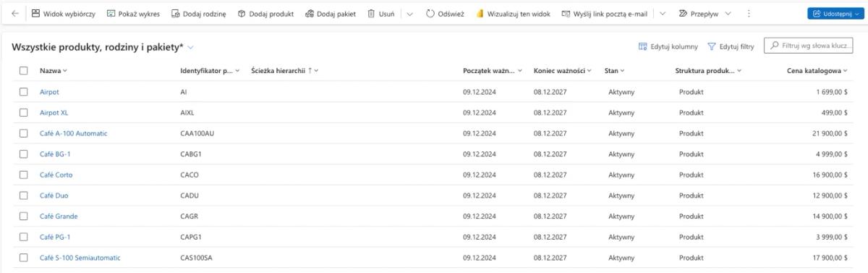Click price cell 1 699,00 $
Viewport: 868px width, 273px height.
coord(832,92)
